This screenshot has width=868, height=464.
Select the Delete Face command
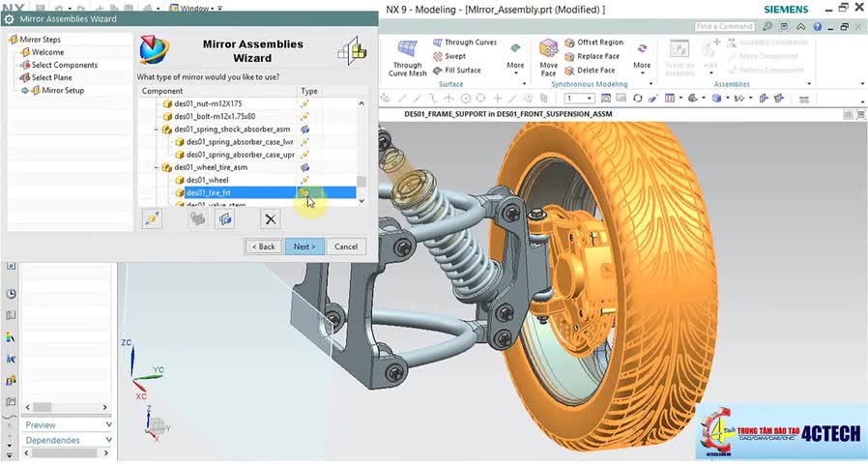point(590,71)
